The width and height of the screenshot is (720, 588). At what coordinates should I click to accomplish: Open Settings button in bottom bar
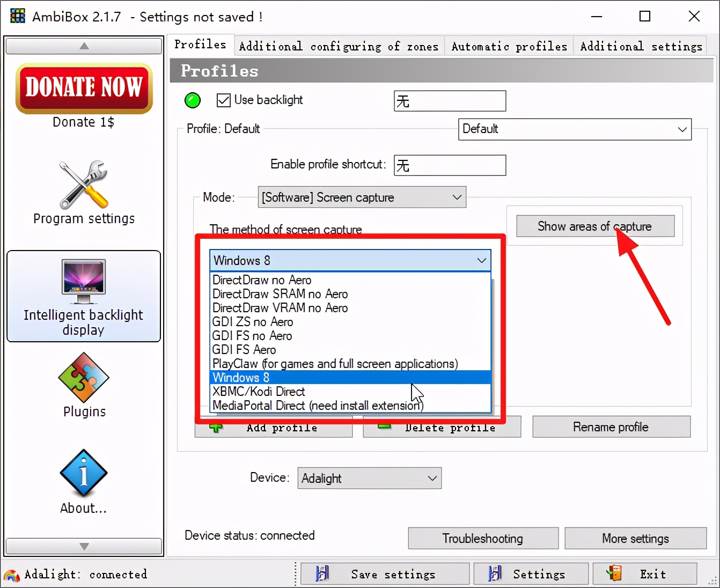point(531,574)
